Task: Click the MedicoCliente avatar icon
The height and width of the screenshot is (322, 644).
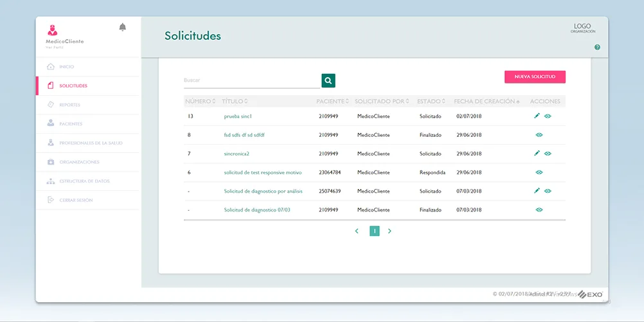Action: (x=52, y=30)
